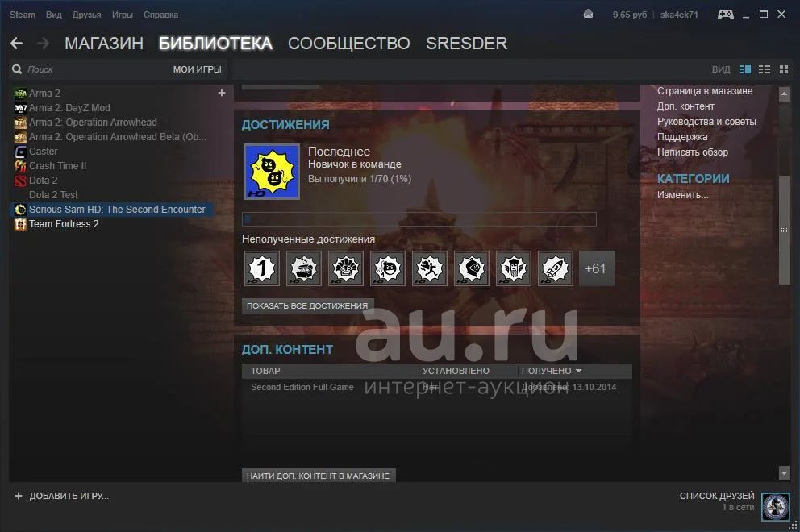This screenshot has width=800, height=532.
Task: Open Доп. контент link in sidebar
Action: click(x=685, y=106)
